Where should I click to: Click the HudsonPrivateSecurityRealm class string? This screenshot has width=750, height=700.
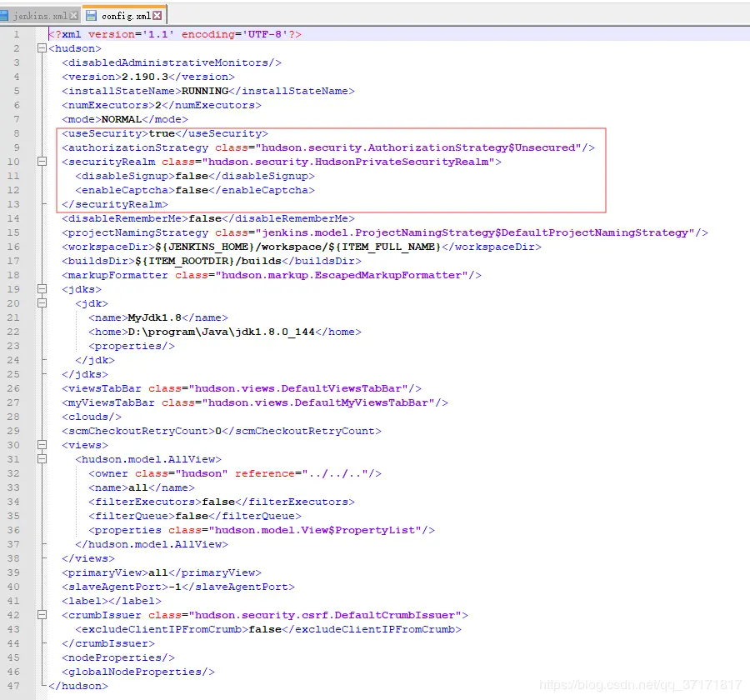[347, 162]
